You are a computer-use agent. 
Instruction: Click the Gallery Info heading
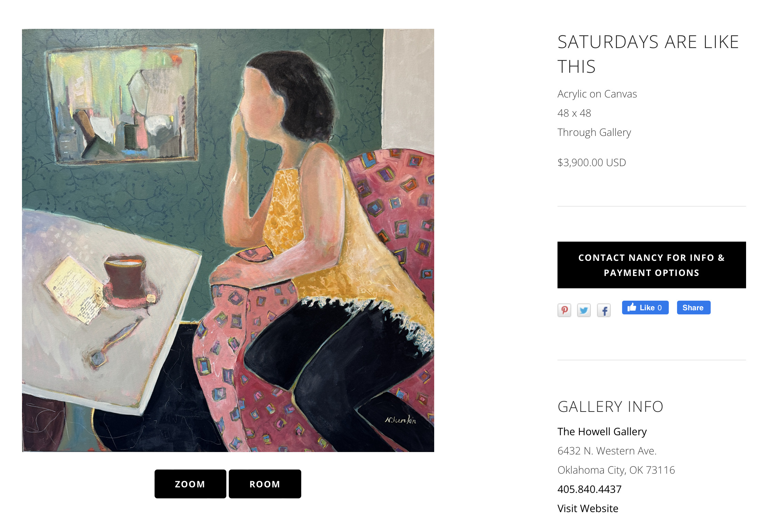[610, 407]
